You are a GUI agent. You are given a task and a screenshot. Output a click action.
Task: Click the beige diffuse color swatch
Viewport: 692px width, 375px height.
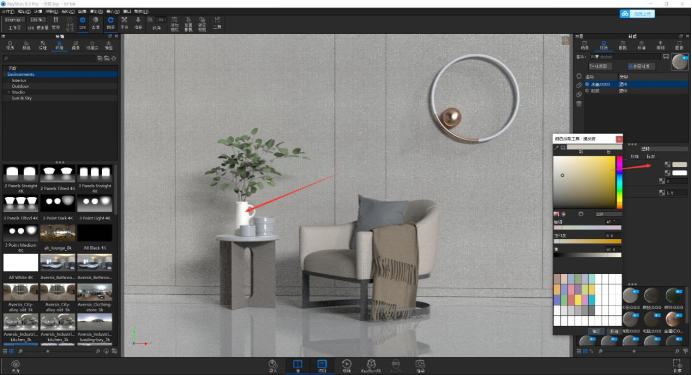680,165
